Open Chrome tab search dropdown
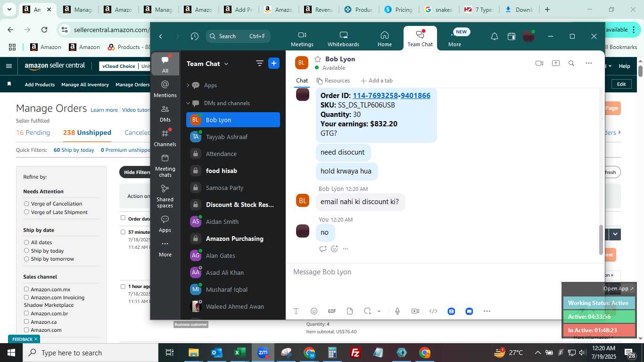Image resolution: width=644 pixels, height=362 pixels. point(9,9)
